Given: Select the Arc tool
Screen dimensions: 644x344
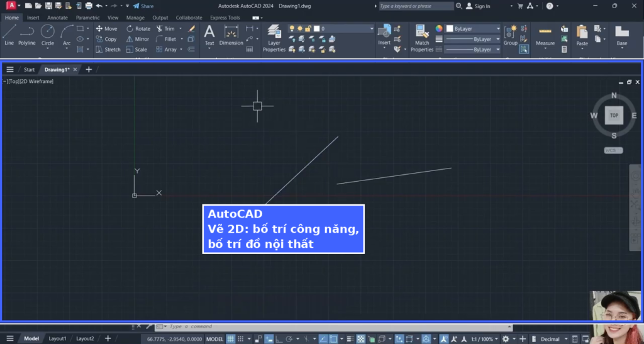Looking at the screenshot, I should click(x=67, y=35).
